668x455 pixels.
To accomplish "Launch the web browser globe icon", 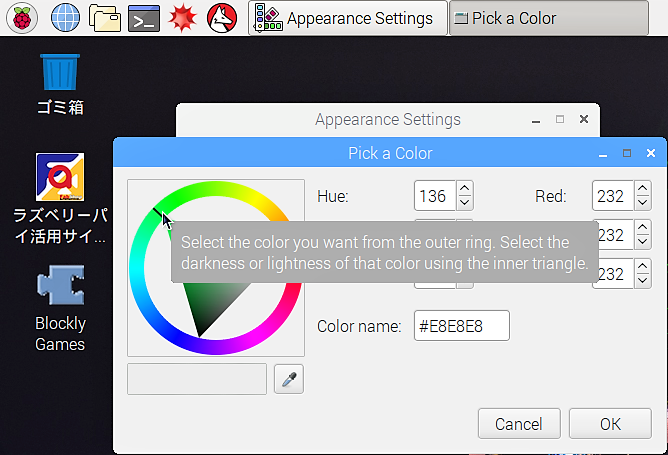I will pos(65,18).
